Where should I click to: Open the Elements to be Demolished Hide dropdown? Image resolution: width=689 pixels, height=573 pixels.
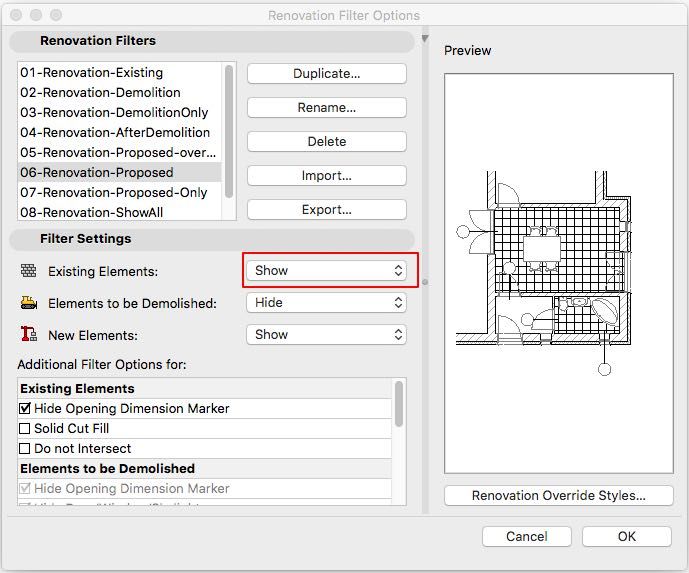click(326, 302)
